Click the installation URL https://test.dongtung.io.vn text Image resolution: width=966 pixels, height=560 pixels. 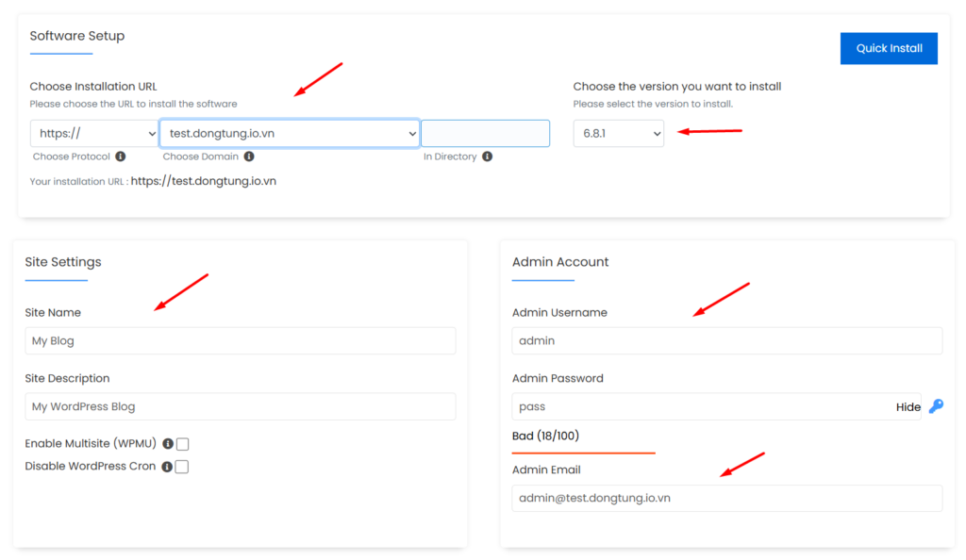tap(204, 182)
